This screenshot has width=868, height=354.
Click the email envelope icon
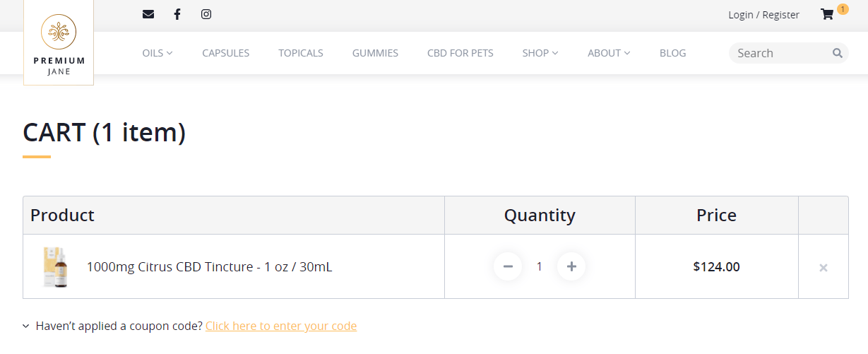(x=148, y=14)
